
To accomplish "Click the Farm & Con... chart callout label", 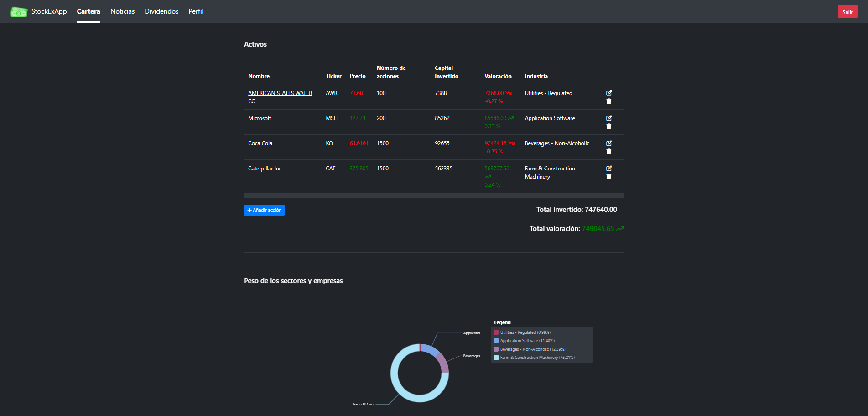I will 364,404.
